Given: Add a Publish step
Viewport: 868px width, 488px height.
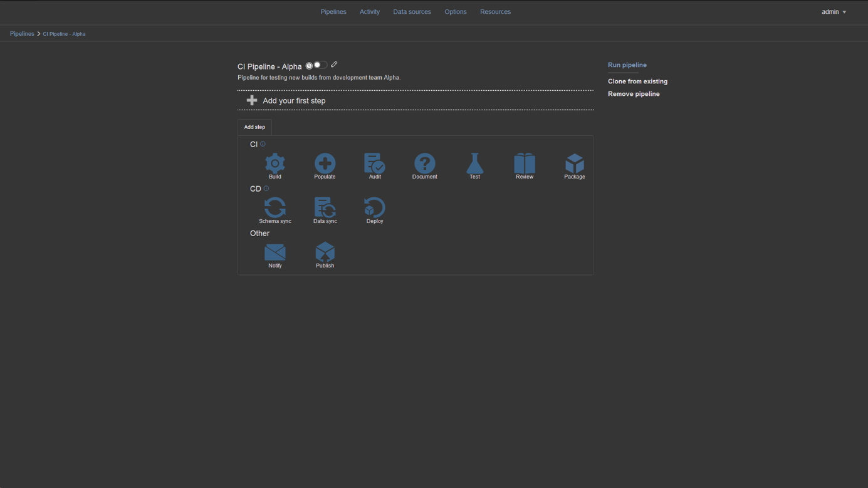Looking at the screenshot, I should tap(325, 255).
